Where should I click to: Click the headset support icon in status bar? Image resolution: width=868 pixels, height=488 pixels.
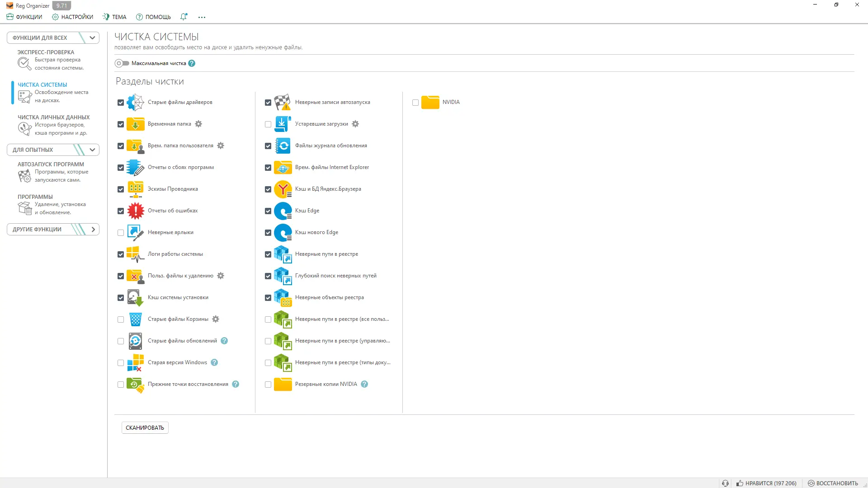coord(725,483)
